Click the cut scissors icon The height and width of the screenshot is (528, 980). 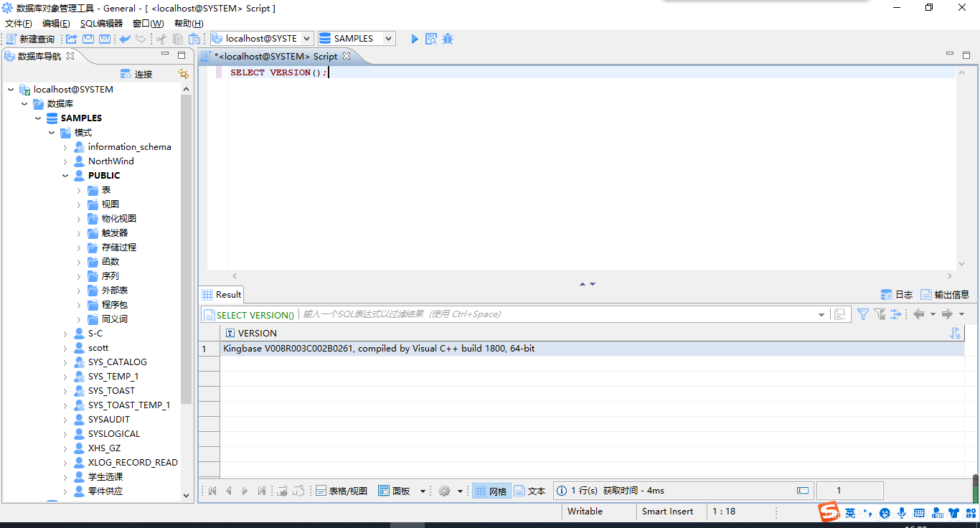tap(161, 39)
